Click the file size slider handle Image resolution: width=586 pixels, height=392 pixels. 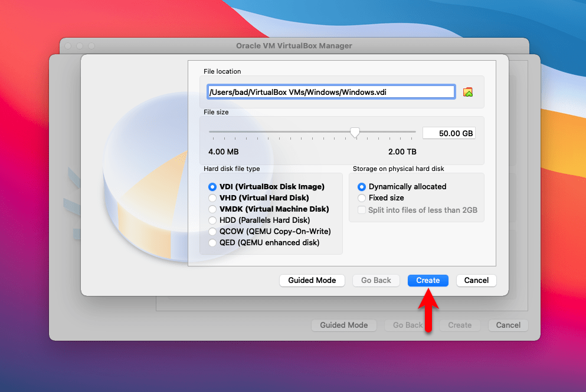coord(355,132)
